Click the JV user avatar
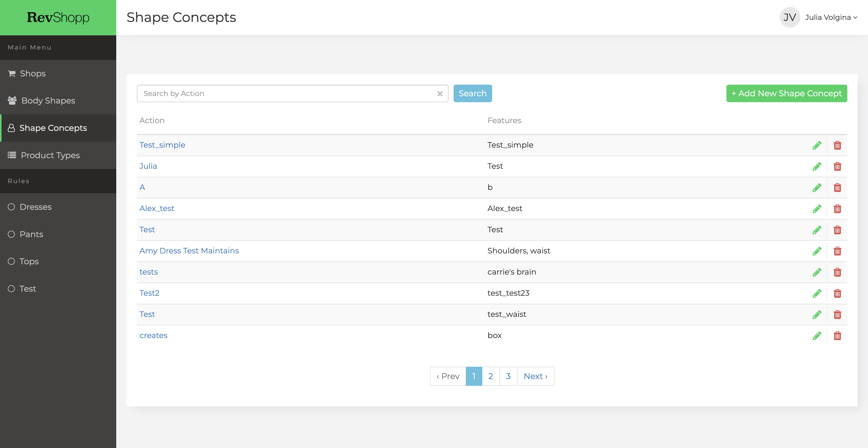Viewport: 868px width, 448px height. (x=789, y=17)
